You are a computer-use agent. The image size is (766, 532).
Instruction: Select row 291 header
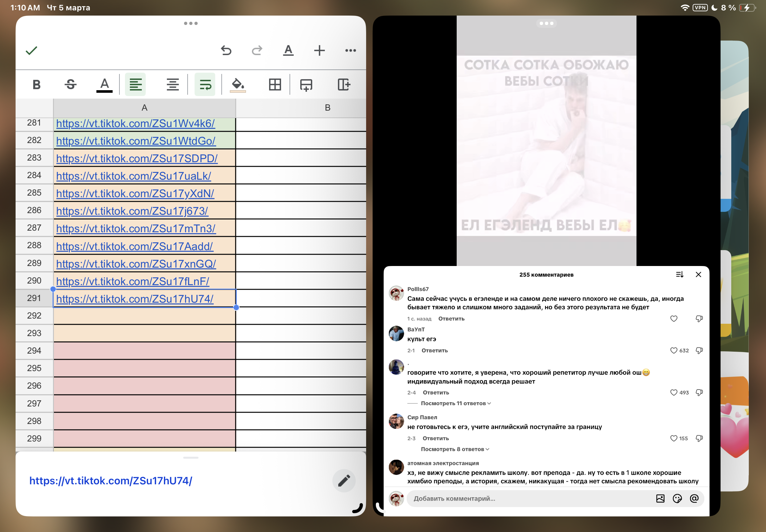(x=34, y=298)
